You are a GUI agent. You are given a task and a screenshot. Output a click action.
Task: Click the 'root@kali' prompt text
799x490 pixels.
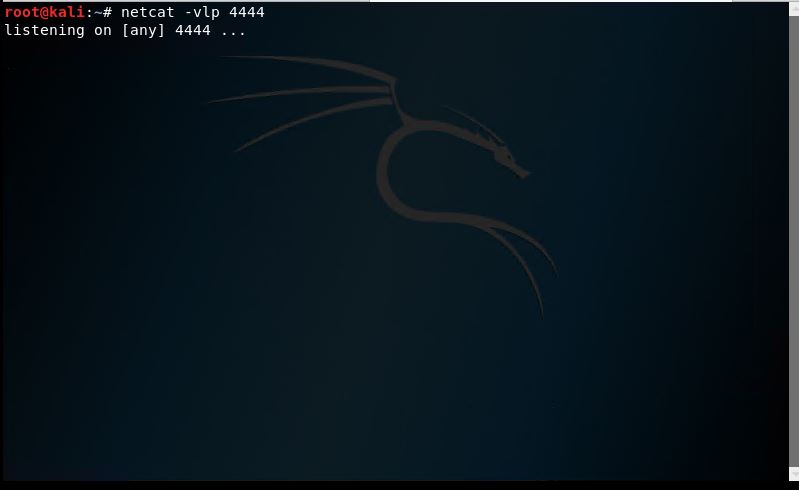pos(44,12)
